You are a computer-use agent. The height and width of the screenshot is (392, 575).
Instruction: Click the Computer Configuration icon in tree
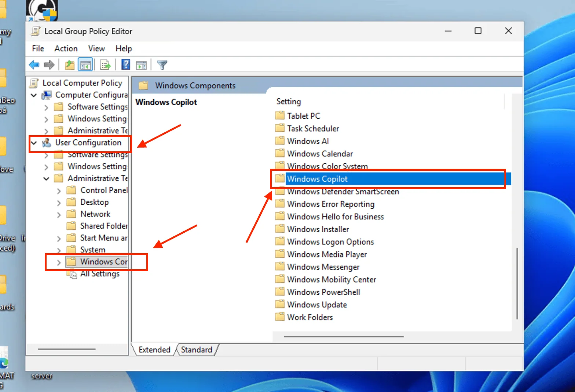click(x=47, y=95)
